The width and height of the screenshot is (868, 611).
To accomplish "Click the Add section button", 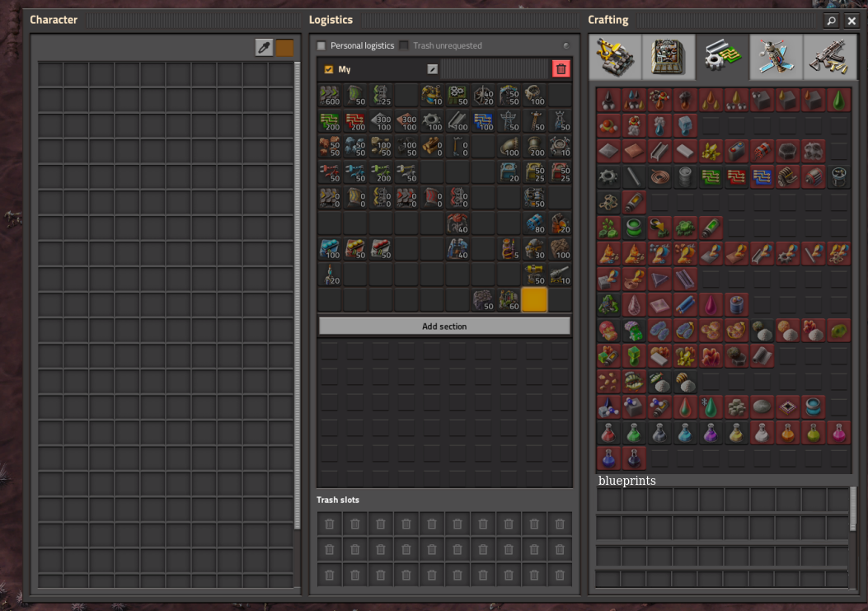I will [x=444, y=327].
